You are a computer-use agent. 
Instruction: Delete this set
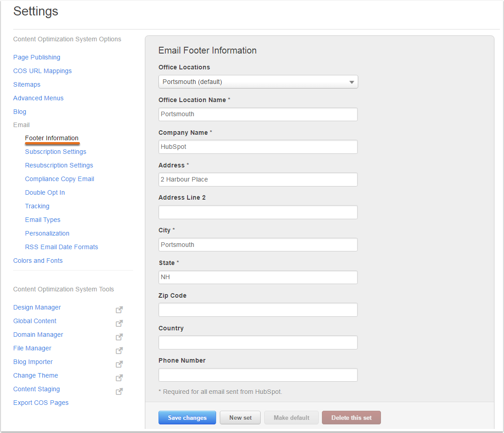coord(351,418)
